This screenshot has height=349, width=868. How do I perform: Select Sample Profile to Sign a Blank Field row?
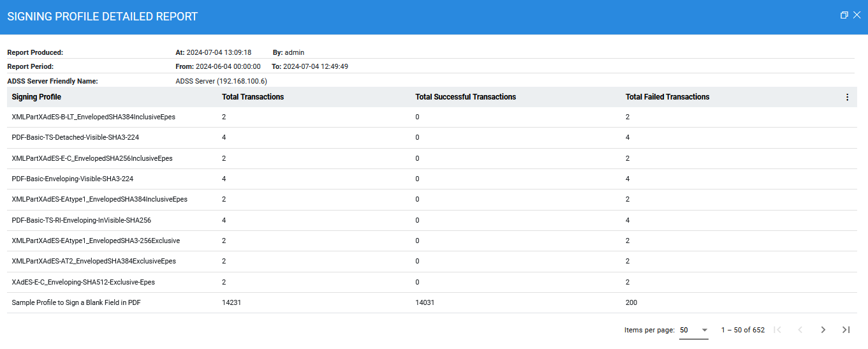[76, 303]
